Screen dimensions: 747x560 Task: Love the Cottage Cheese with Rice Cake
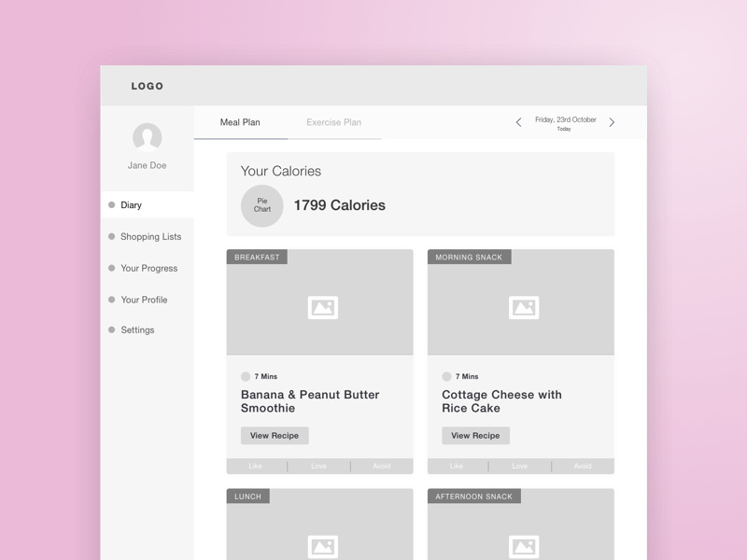click(x=520, y=466)
